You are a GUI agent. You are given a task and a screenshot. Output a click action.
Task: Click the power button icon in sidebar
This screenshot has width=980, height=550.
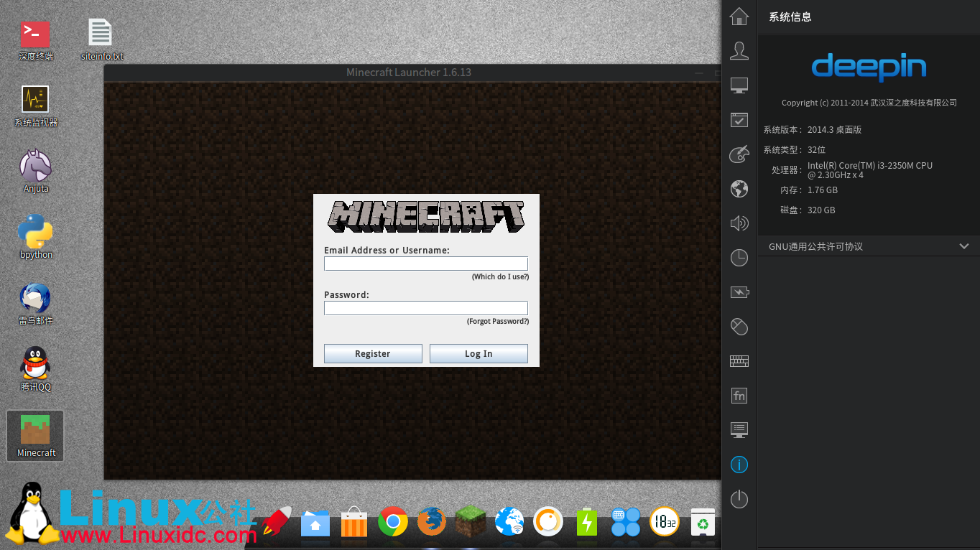(739, 499)
